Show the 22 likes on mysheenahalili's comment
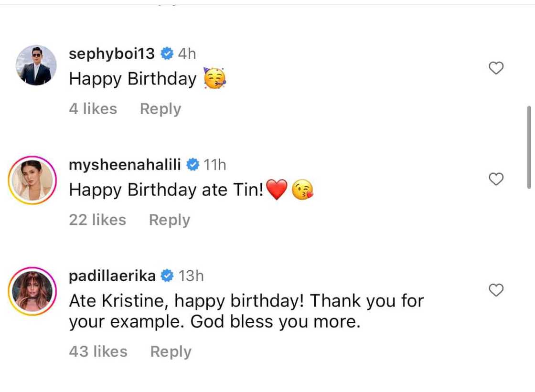This screenshot has height=392, width=535. 97,220
